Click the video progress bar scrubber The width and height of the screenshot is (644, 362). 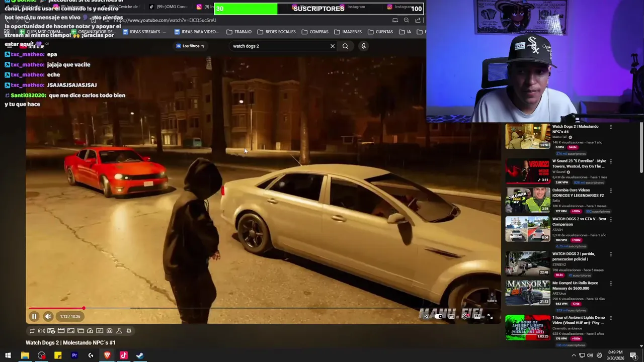click(84, 308)
